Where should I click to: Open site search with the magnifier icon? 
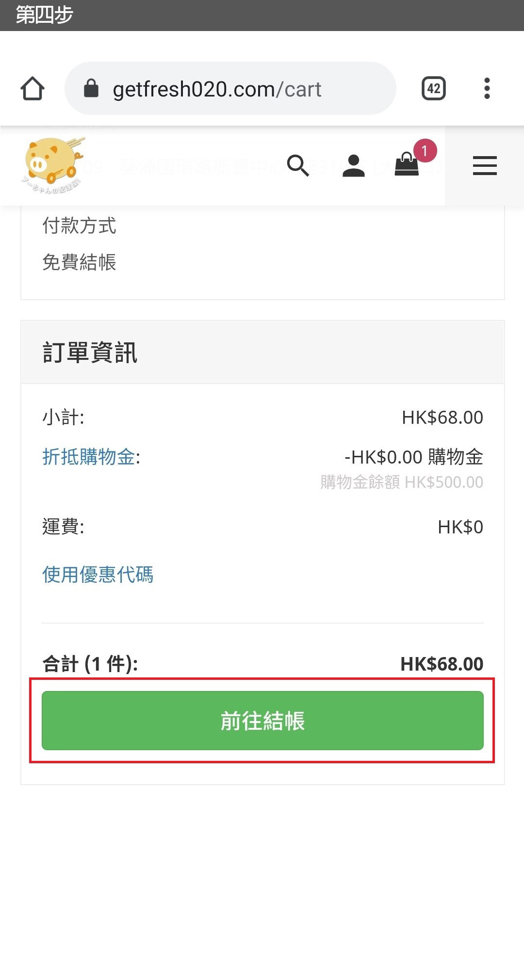click(x=298, y=166)
